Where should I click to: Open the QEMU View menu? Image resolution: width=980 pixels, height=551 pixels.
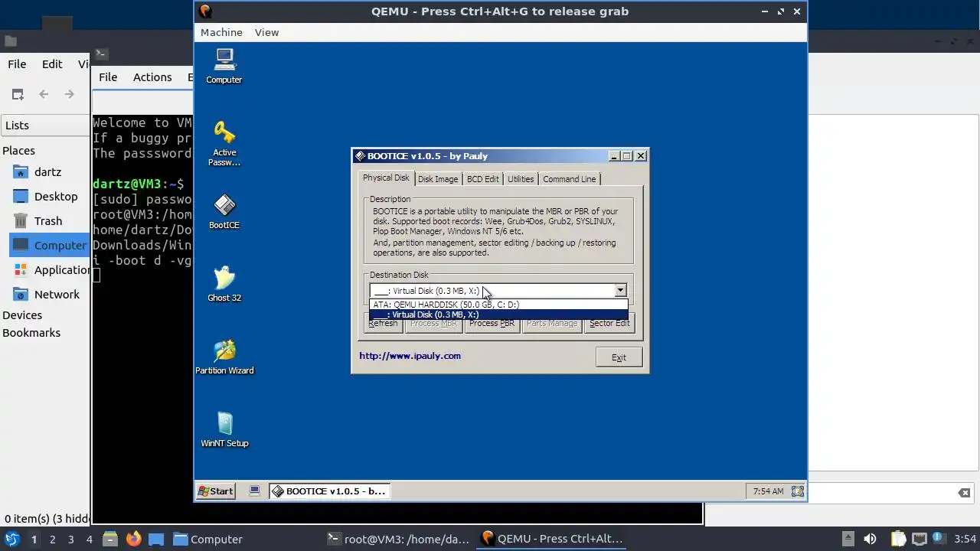pos(266,32)
